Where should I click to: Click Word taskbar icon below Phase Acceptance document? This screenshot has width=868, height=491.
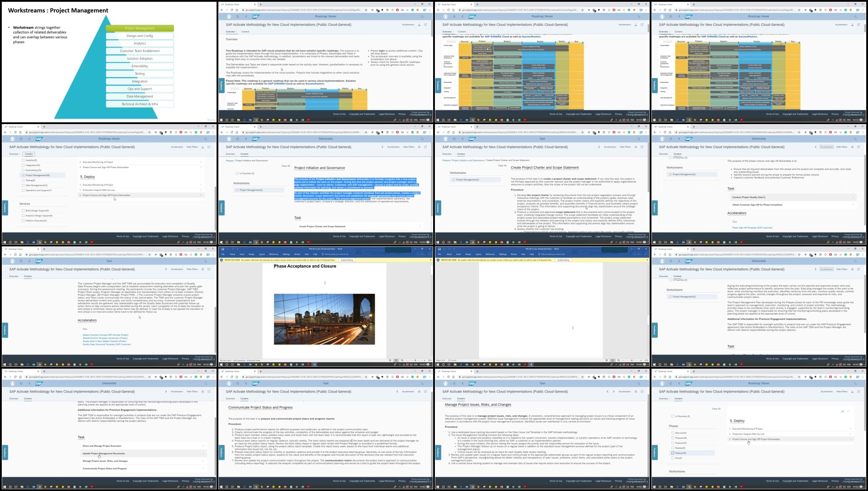tap(314, 364)
